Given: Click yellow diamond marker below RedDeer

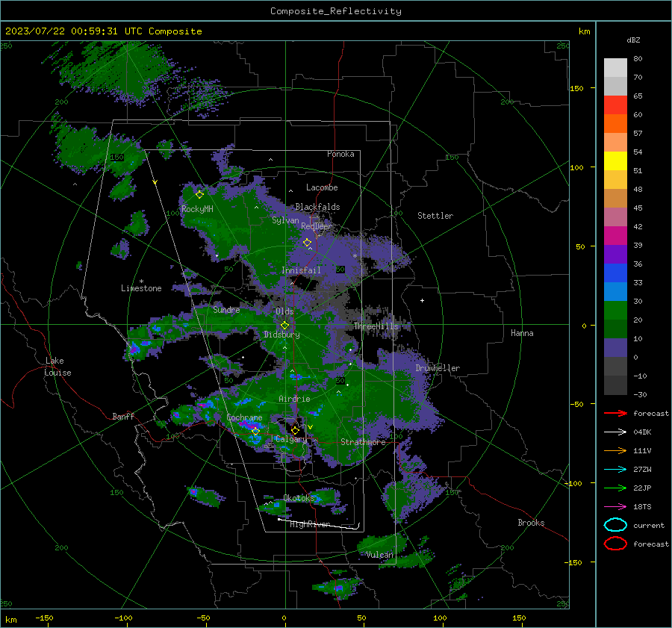Looking at the screenshot, I should 307,242.
